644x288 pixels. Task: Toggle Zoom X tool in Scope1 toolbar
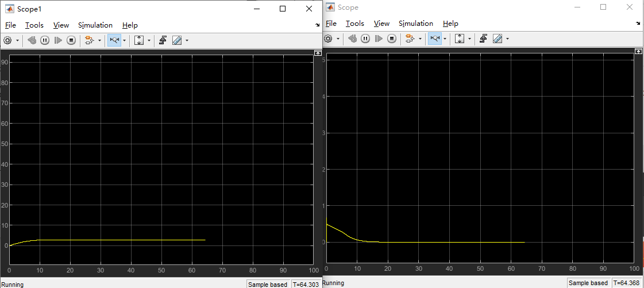pyautogui.click(x=114, y=40)
